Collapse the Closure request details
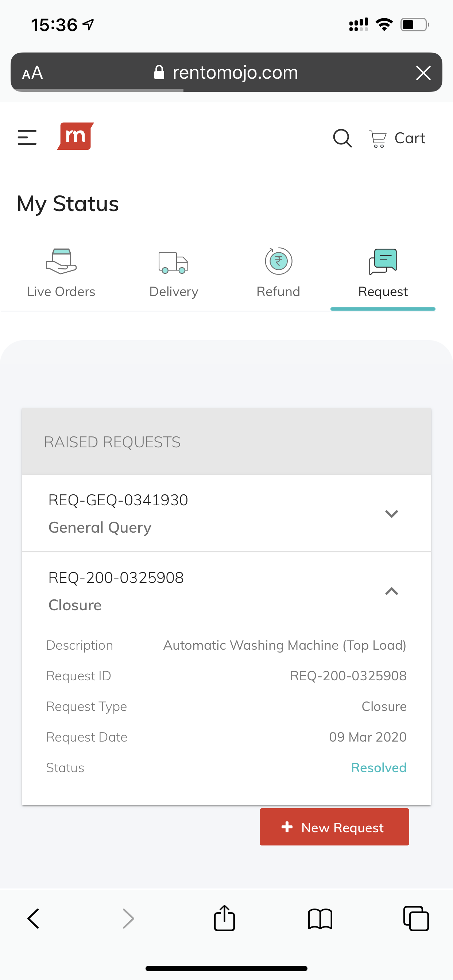The image size is (453, 980). pos(391,591)
